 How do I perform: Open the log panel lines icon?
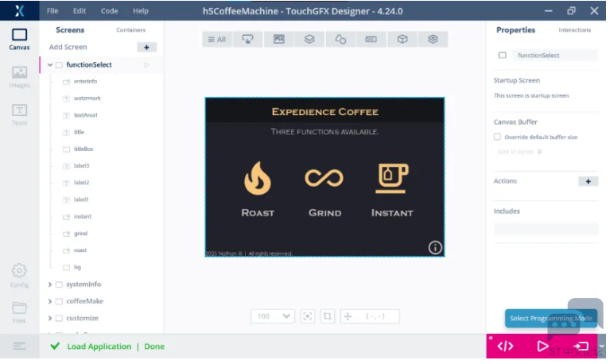click(x=19, y=346)
